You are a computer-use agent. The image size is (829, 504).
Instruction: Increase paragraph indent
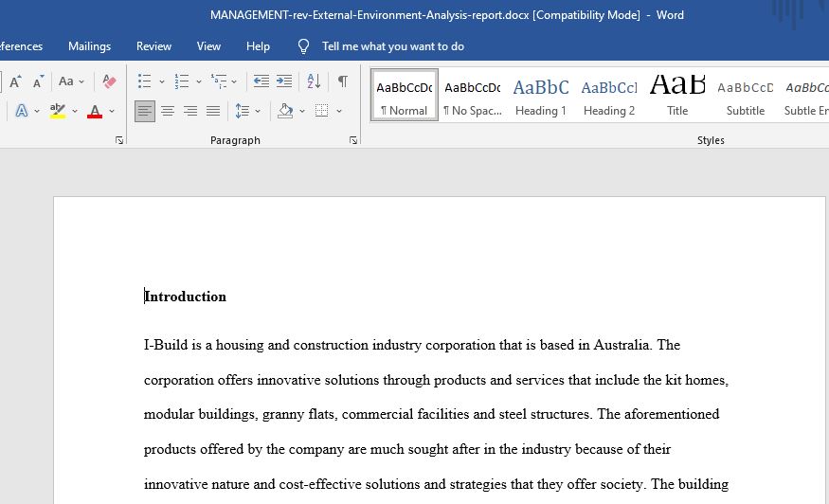point(284,81)
